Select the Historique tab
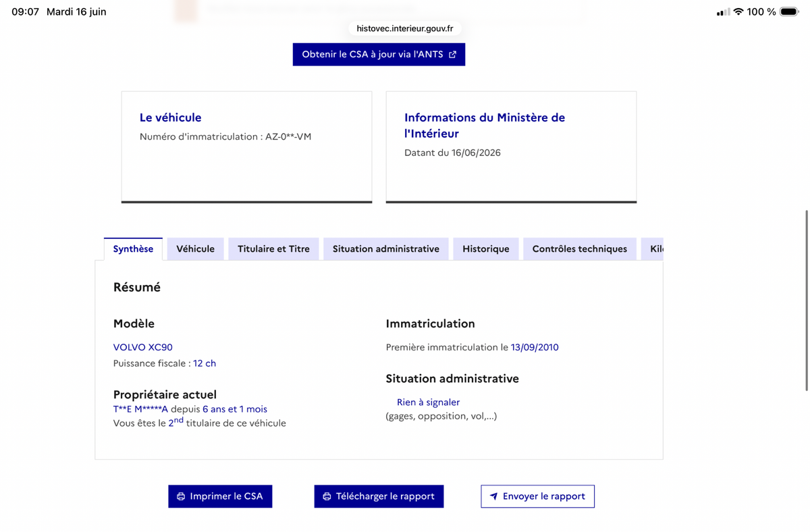The image size is (810, 532). 486,249
